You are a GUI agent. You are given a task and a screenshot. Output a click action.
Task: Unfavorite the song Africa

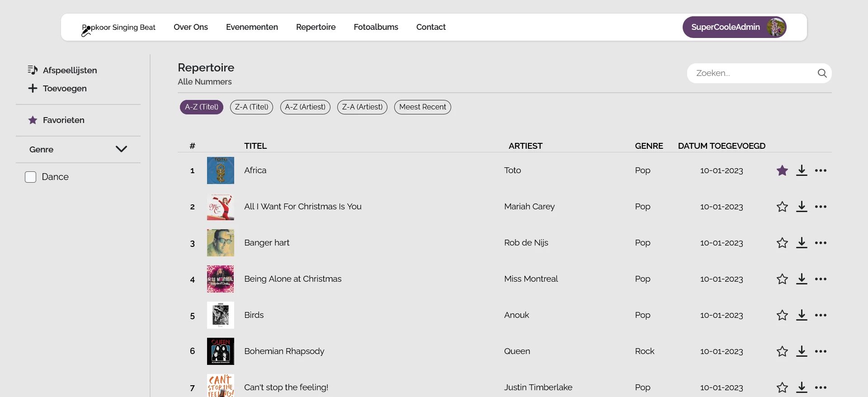(x=782, y=170)
